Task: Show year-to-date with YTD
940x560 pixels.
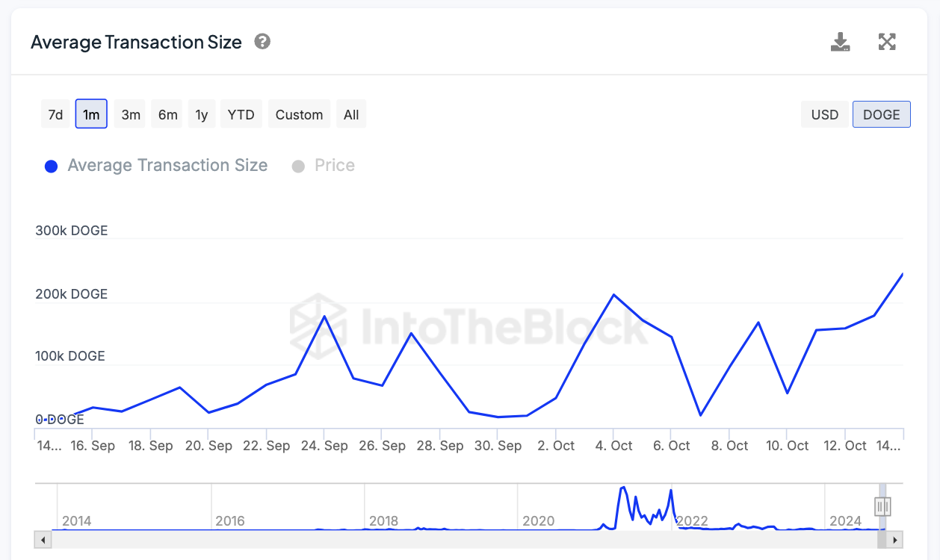Action: click(x=241, y=115)
